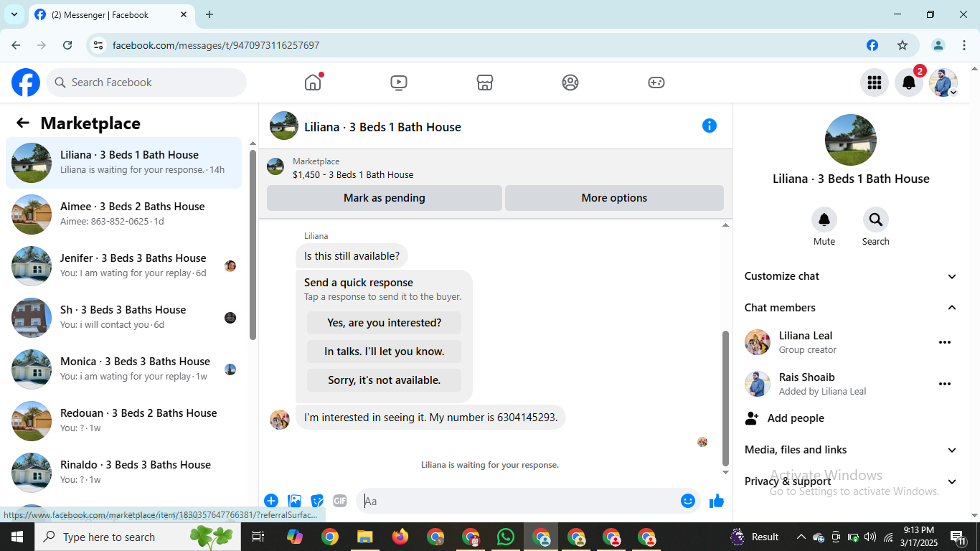Screen dimensions: 980x551
Task: Open the Groups icon in the top navigation
Action: tap(570, 83)
